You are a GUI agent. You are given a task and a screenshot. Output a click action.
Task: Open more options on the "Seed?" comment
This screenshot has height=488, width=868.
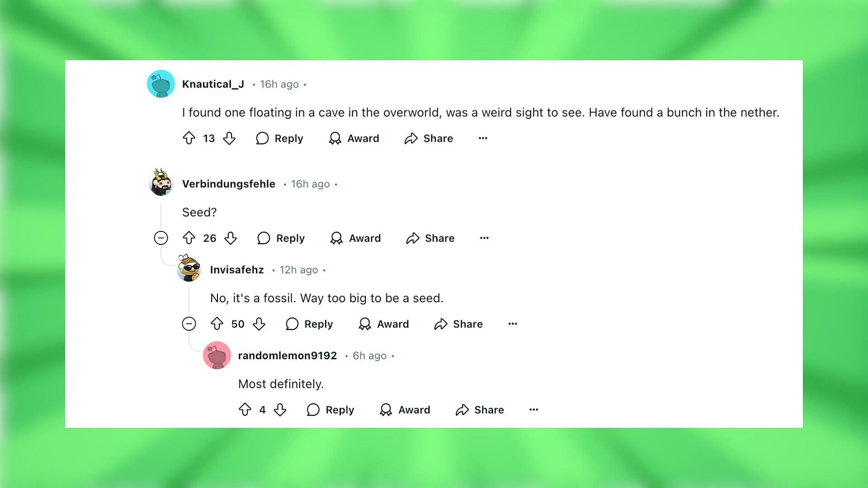point(484,238)
